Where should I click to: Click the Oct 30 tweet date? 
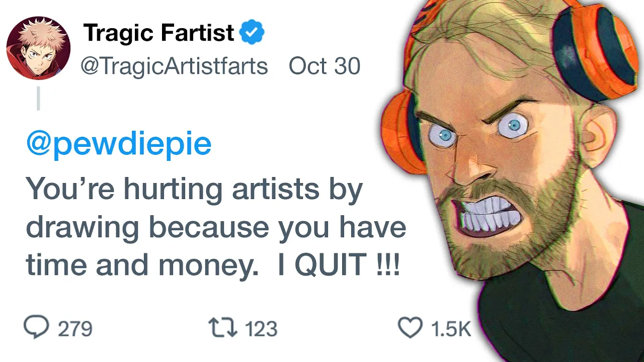tap(325, 66)
